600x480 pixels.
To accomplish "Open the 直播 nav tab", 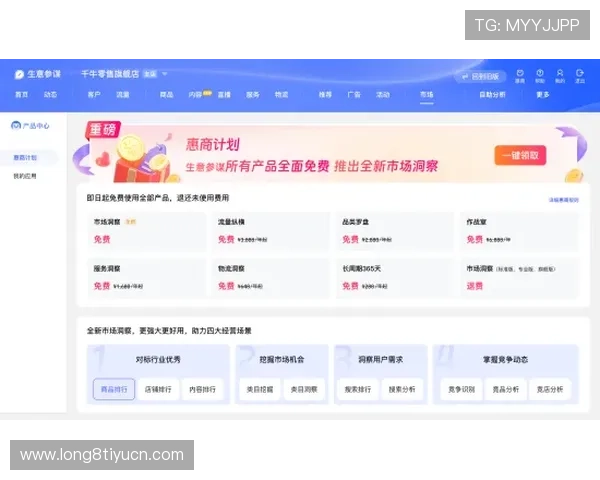I will [224, 95].
